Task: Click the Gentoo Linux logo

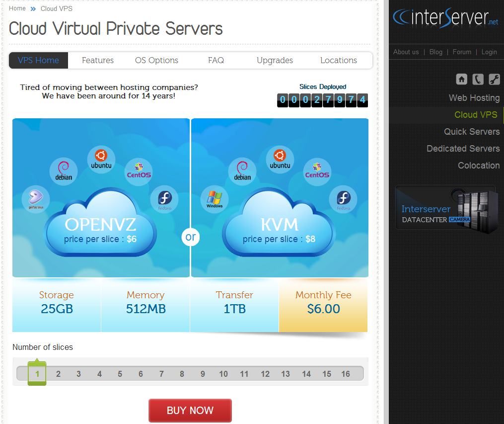Action: (36, 199)
